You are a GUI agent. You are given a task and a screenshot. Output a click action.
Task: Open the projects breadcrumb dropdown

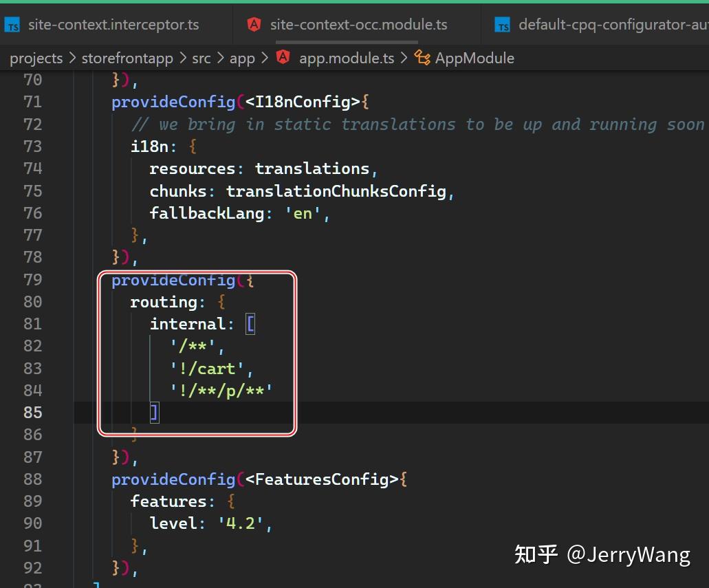tap(36, 58)
